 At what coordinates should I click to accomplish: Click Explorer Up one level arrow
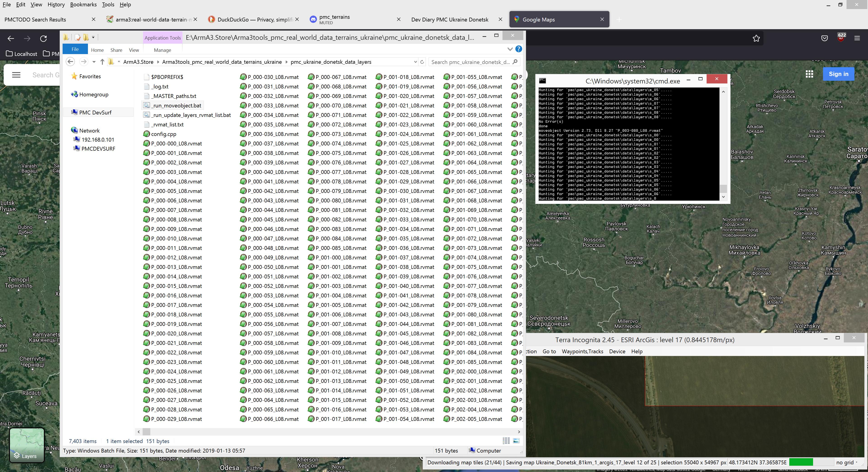102,62
